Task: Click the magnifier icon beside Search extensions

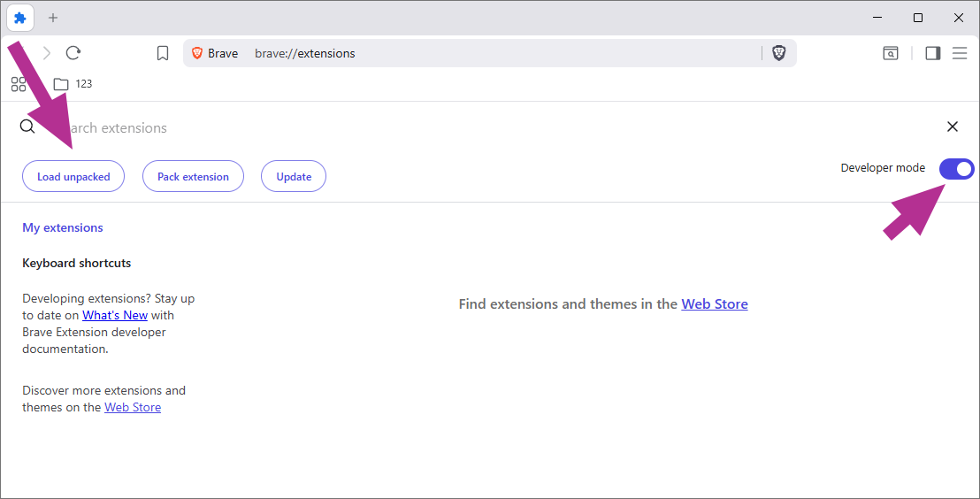Action: point(27,127)
